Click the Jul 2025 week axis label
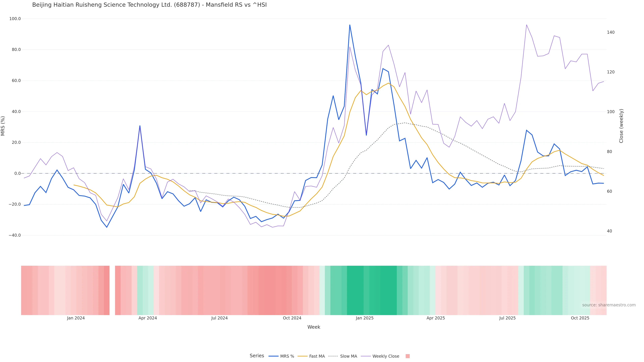 click(x=507, y=318)
